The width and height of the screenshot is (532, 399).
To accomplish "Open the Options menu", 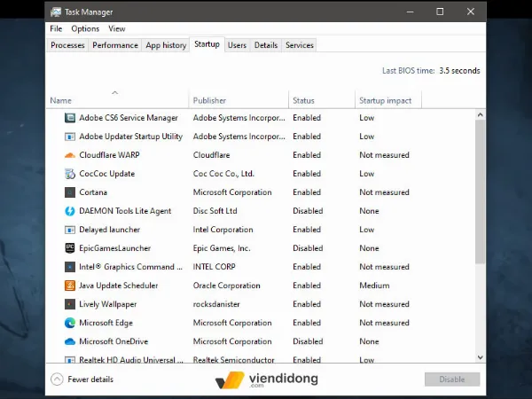I will pos(85,28).
